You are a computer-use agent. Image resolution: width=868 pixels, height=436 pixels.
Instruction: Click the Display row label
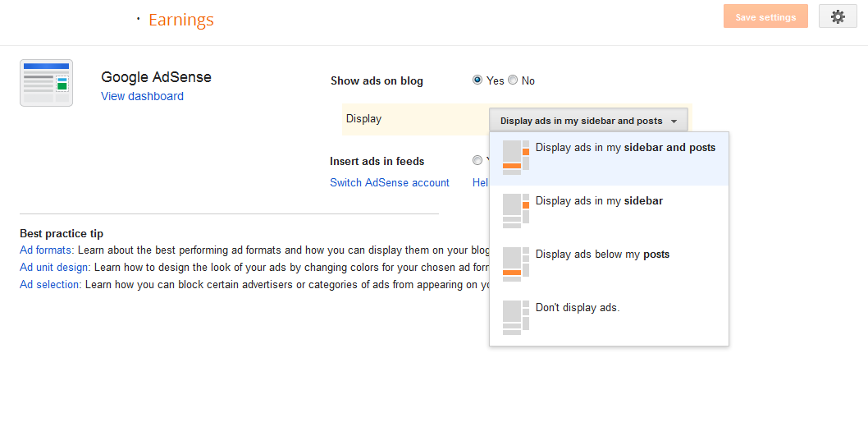tap(363, 118)
